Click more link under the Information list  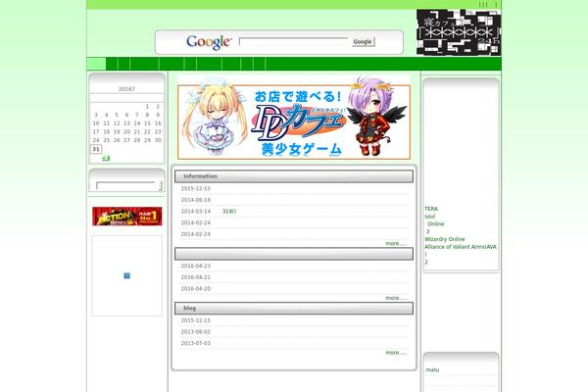(x=396, y=243)
